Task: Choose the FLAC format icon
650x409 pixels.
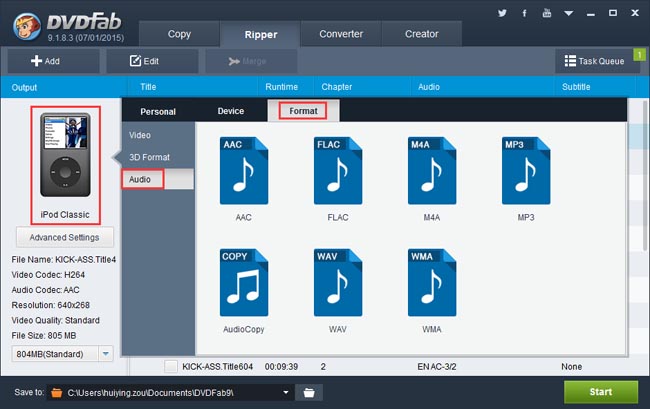Action: (x=338, y=170)
